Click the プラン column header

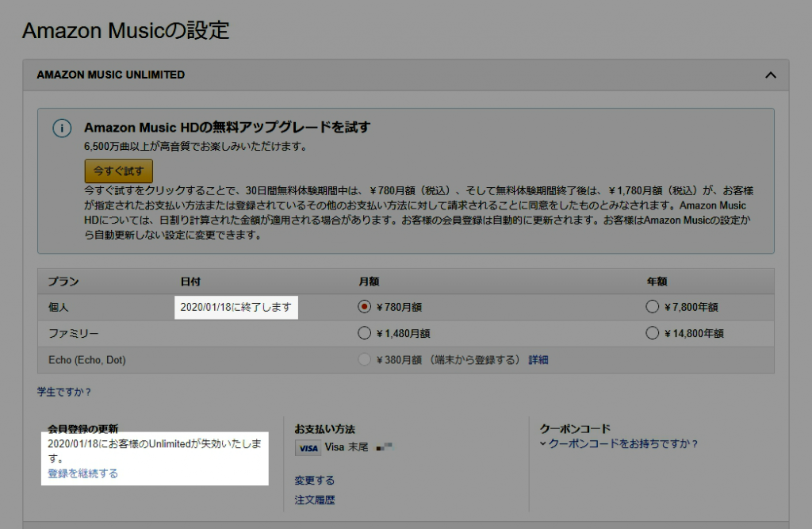(63, 282)
